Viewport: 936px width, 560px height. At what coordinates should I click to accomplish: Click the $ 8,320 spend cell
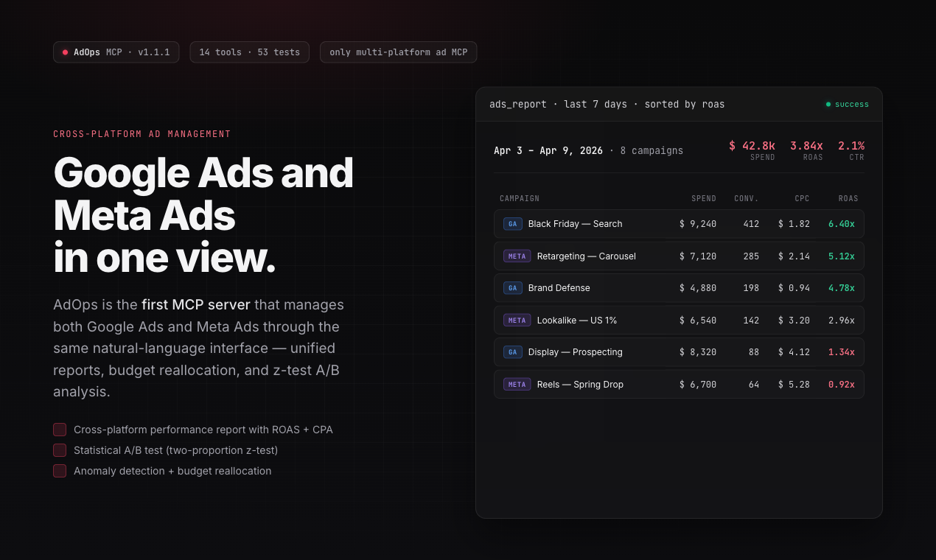pyautogui.click(x=698, y=352)
